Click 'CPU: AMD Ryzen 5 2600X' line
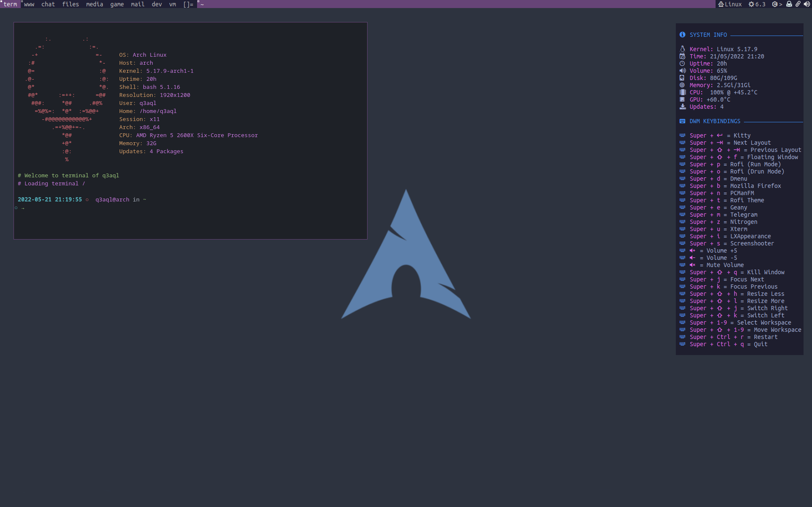This screenshot has height=507, width=812. (189, 135)
